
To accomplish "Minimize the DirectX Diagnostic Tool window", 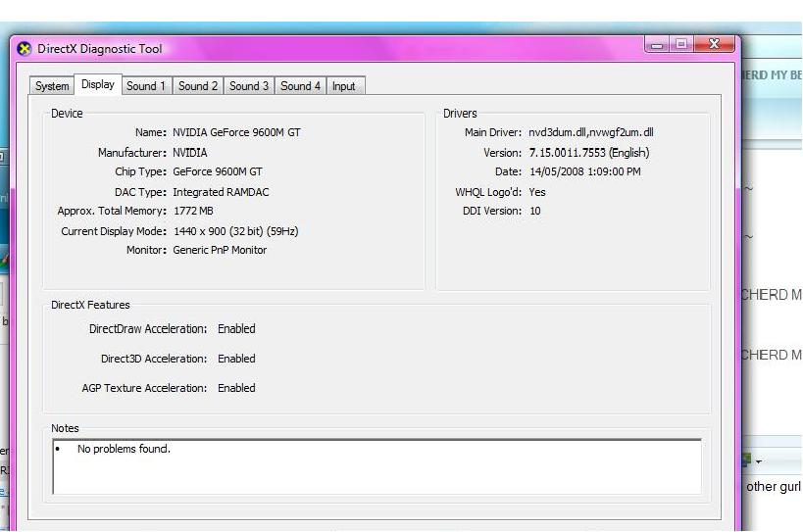I will [657, 45].
